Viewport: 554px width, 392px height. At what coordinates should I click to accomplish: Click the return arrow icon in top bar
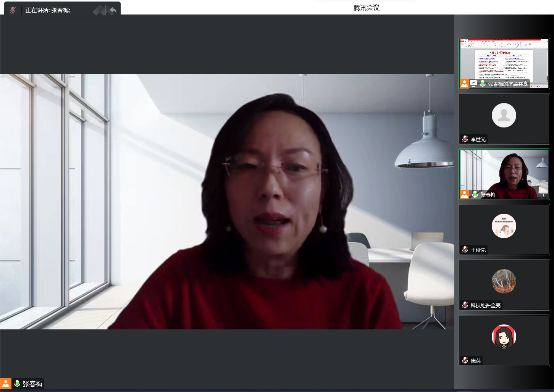point(113,10)
